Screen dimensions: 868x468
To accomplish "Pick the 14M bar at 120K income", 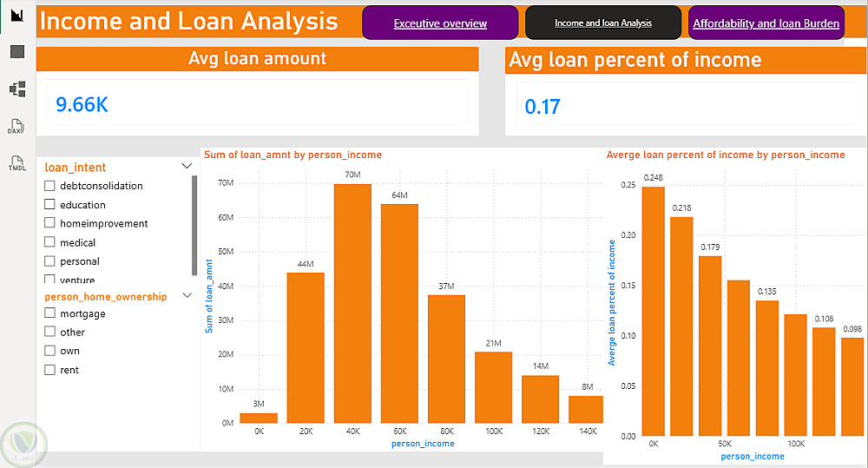I will [541, 399].
